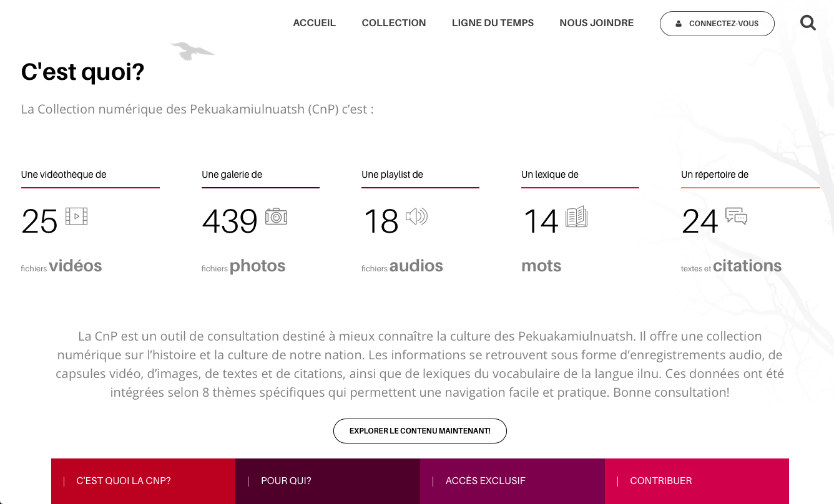
Task: Open the Ligne du temps page
Action: pyautogui.click(x=493, y=22)
